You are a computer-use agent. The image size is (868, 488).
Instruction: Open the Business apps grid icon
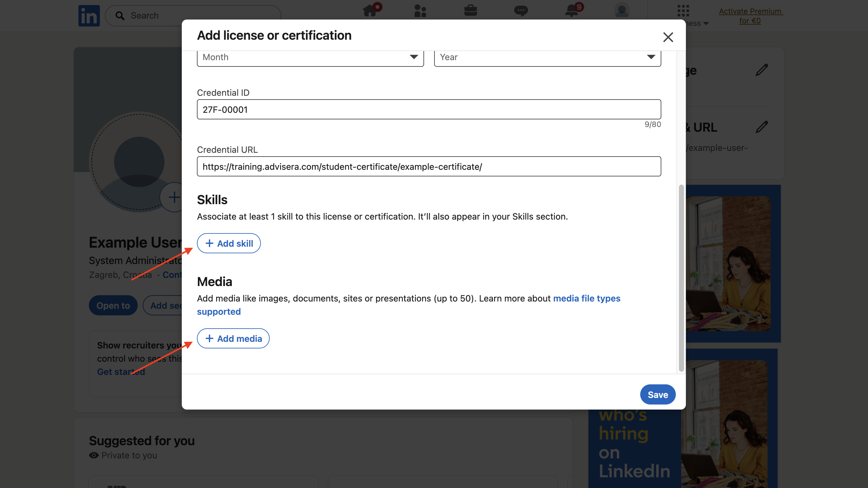[683, 11]
